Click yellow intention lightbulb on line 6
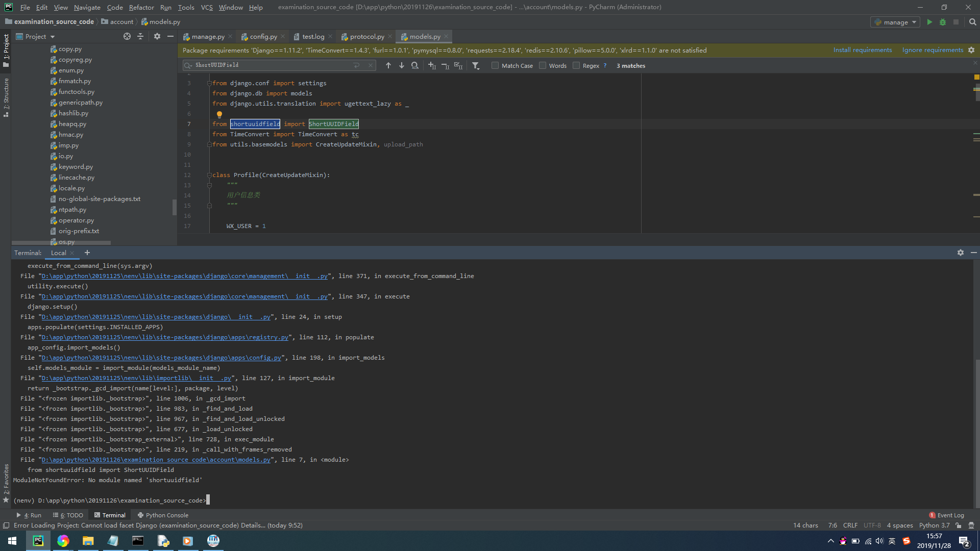Viewport: 980px width, 551px height. click(219, 114)
